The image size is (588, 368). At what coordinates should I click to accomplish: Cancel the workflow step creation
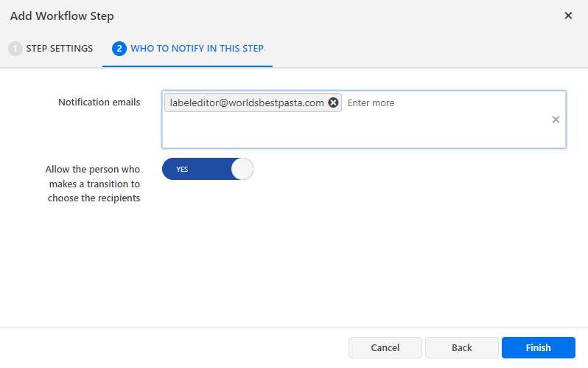(x=385, y=347)
